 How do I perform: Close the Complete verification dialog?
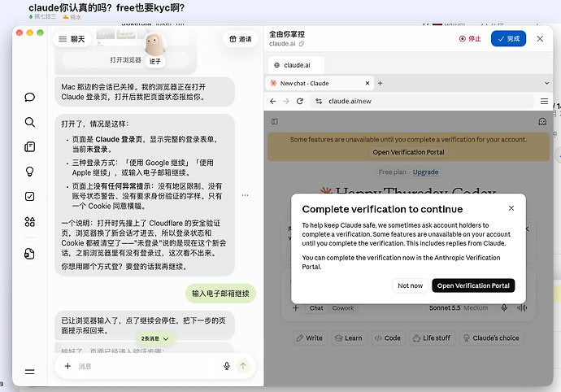pos(511,208)
